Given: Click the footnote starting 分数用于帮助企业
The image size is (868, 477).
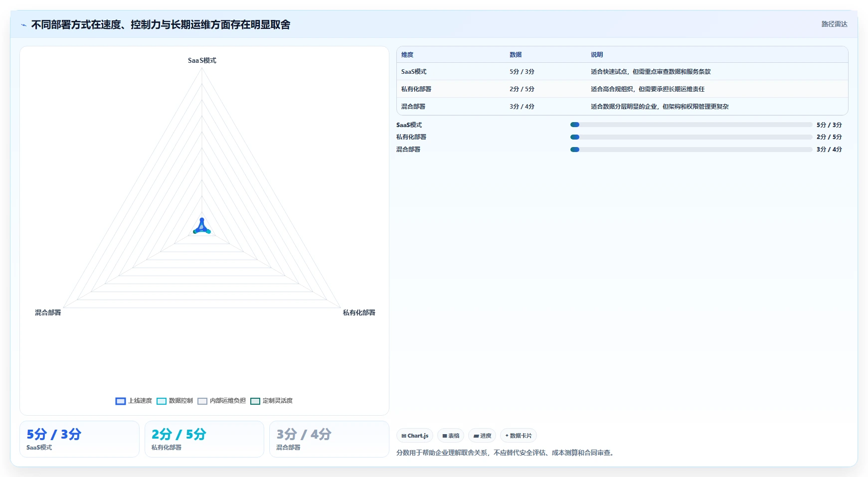Looking at the screenshot, I should tap(506, 453).
